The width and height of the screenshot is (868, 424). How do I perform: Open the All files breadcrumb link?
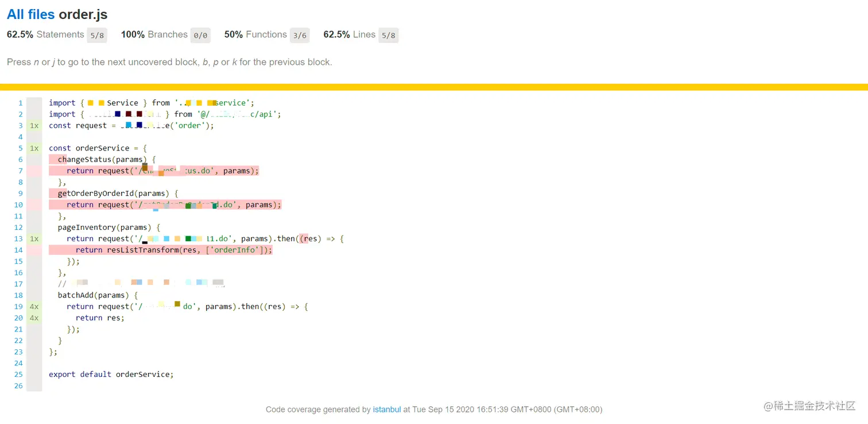tap(31, 14)
